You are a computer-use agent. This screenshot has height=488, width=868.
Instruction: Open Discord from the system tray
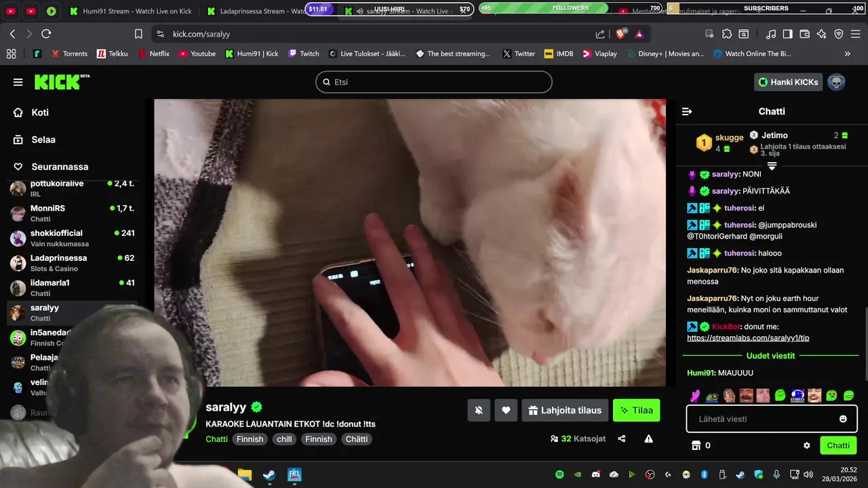coord(595,474)
